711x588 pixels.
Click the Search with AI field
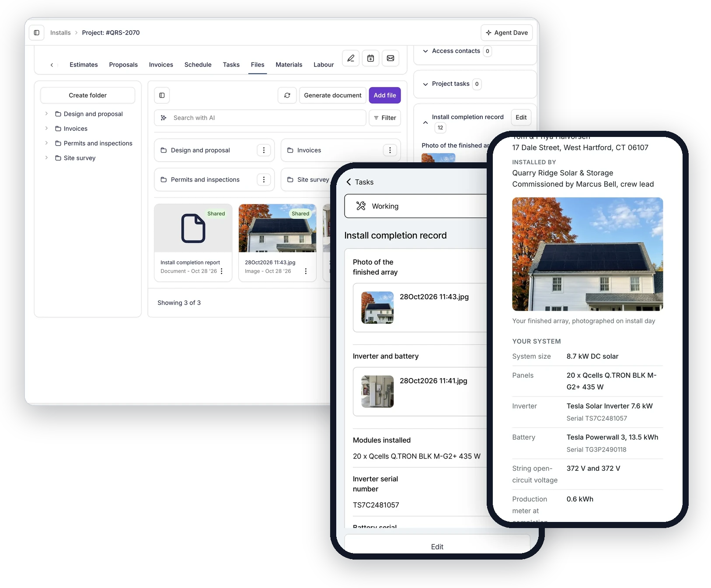pyautogui.click(x=260, y=118)
